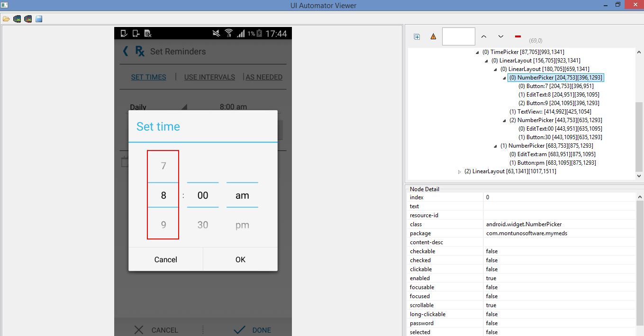Viewport: 644px width, 336px height.
Task: Select the Button:30 tree node
Action: tap(560, 137)
